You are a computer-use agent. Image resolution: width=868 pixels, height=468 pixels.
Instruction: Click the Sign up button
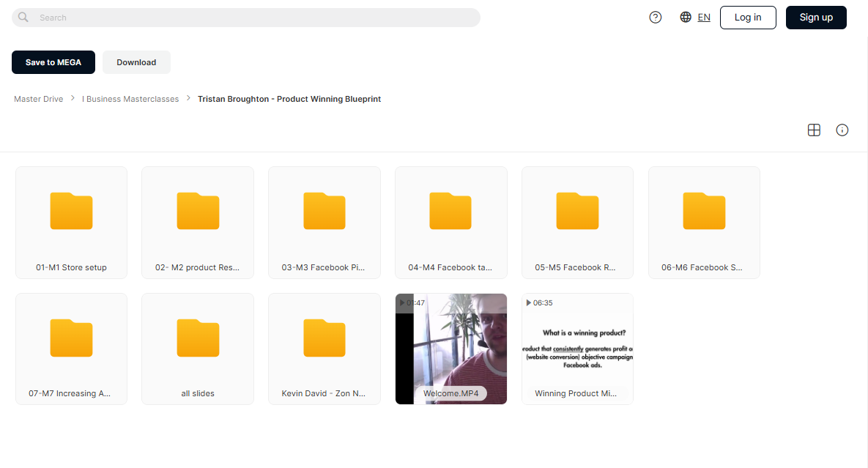point(816,17)
